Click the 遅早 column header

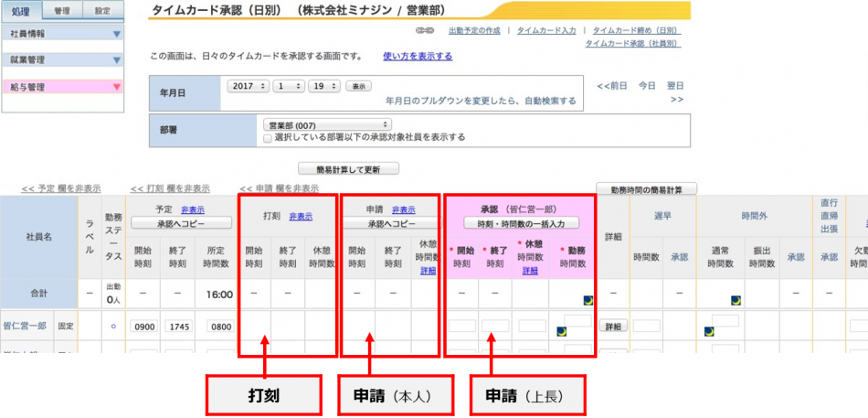(662, 217)
